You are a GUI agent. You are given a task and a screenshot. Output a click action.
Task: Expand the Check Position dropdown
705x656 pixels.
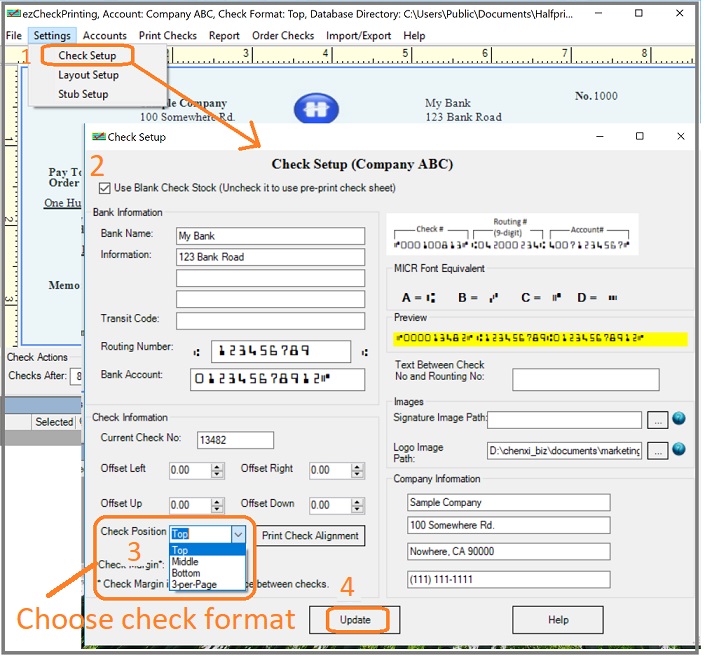[238, 535]
